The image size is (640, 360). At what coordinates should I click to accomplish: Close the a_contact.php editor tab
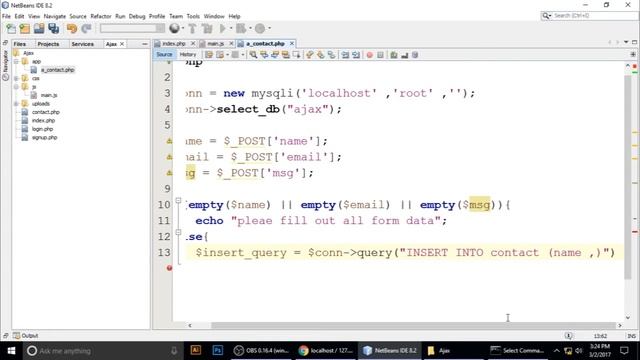pos(292,43)
